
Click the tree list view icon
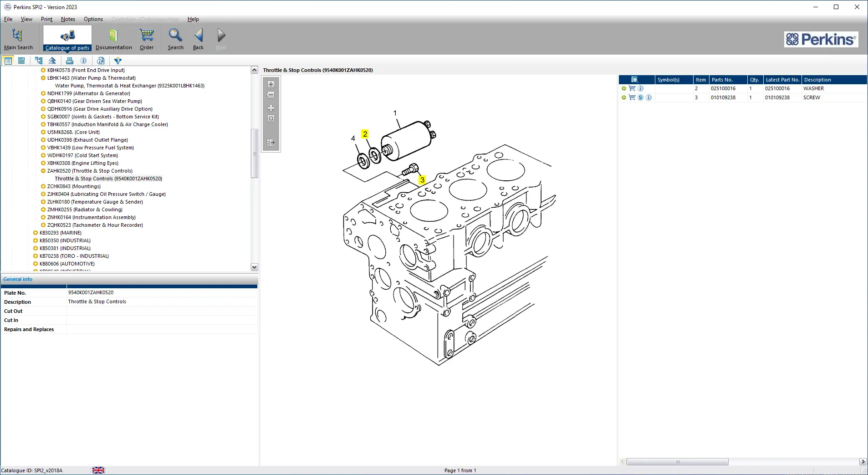pyautogui.click(x=8, y=61)
